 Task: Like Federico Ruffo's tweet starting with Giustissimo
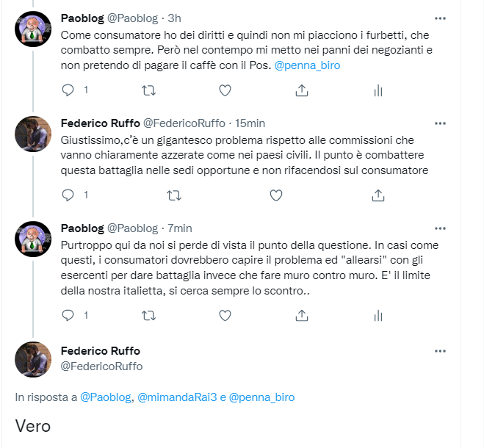[276, 195]
